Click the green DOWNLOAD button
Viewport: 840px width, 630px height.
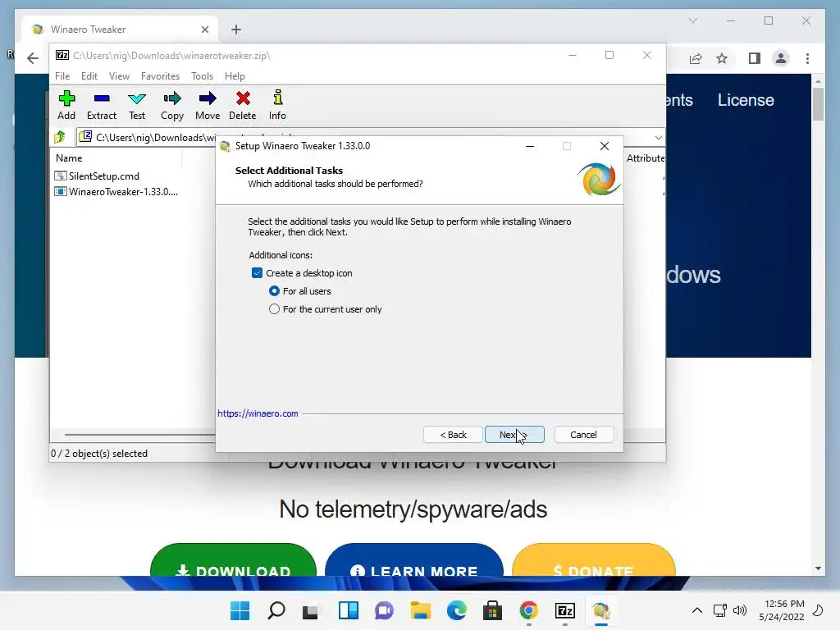[x=233, y=560]
